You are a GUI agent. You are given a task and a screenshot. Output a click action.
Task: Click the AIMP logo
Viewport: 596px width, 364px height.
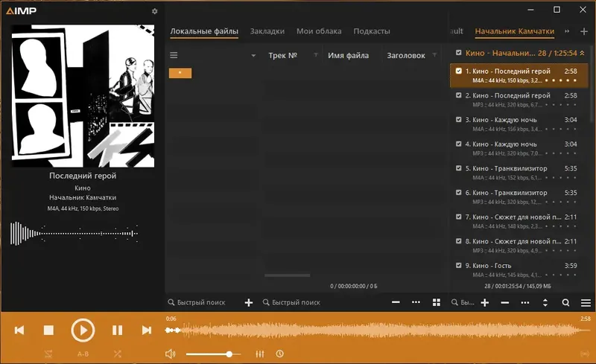pyautogui.click(x=22, y=10)
